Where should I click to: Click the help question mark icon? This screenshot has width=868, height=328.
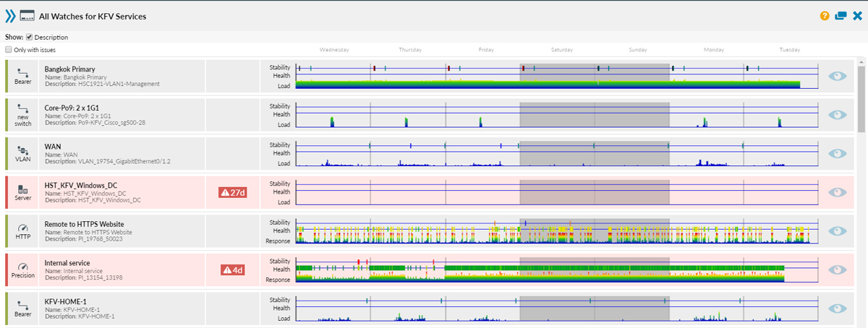coord(825,15)
